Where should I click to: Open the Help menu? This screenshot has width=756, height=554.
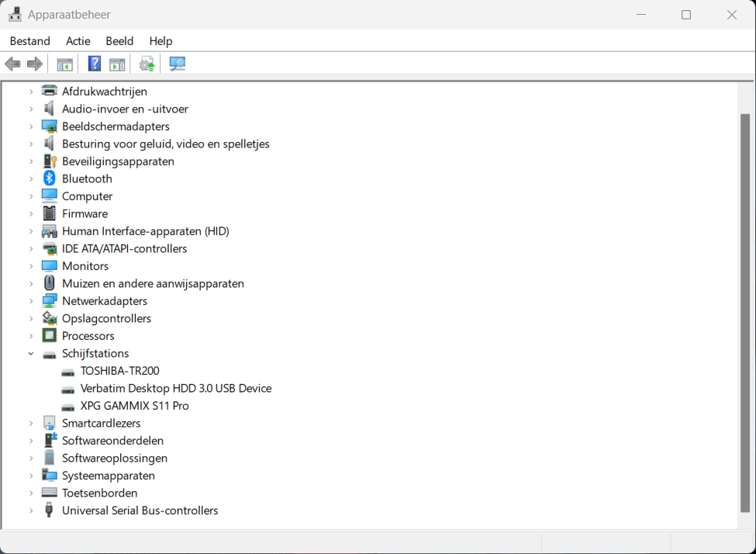click(x=161, y=41)
